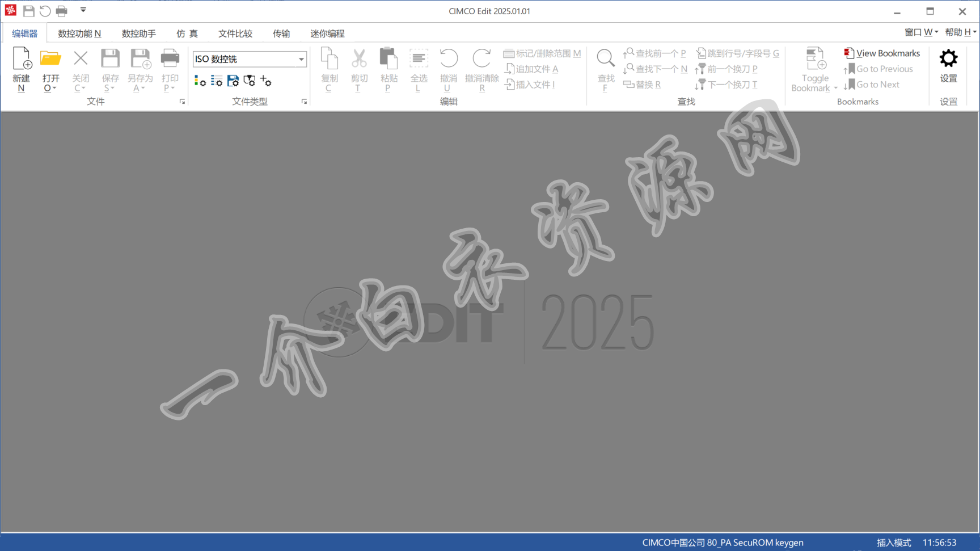980x551 pixels.
Task: Click the CIMCO application logo icon
Action: (11, 10)
